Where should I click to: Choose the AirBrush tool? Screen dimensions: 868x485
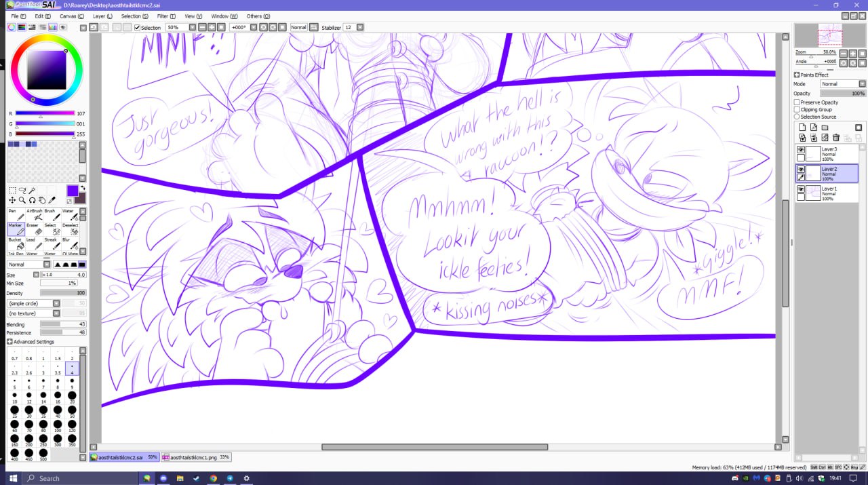pyautogui.click(x=34, y=215)
